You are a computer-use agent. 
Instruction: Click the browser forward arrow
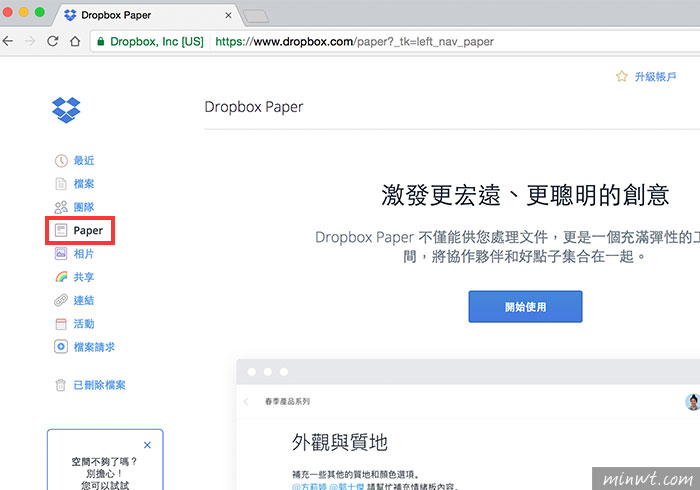[x=30, y=42]
